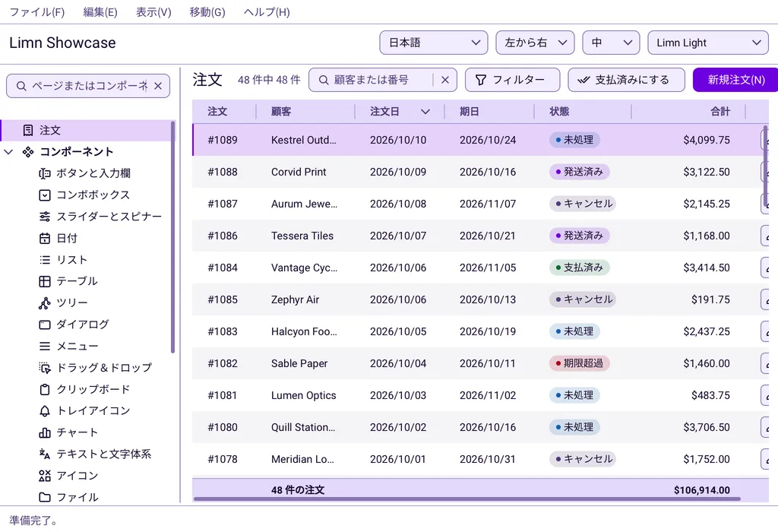Image resolution: width=778 pixels, height=532 pixels.
Task: Click the クリップボード icon
Action: [x=45, y=389]
